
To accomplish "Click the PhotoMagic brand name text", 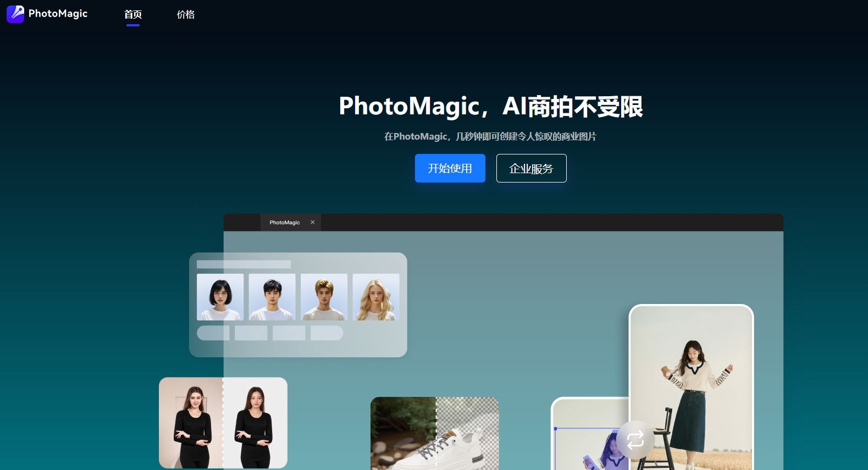I will (58, 14).
